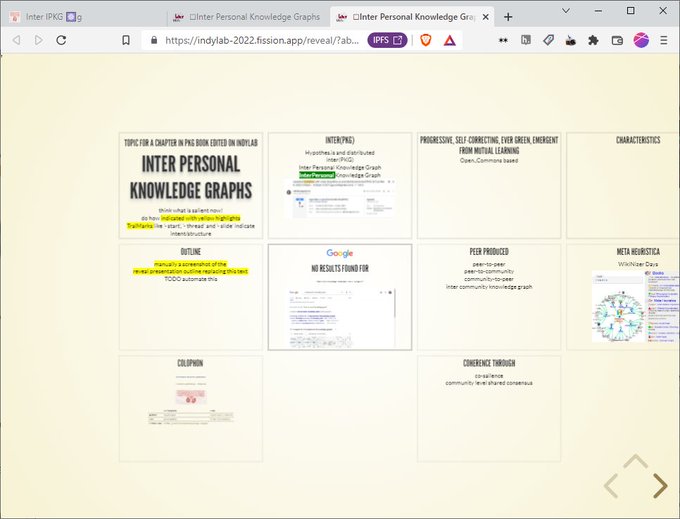Expand the tab search dropdown

coord(566,11)
